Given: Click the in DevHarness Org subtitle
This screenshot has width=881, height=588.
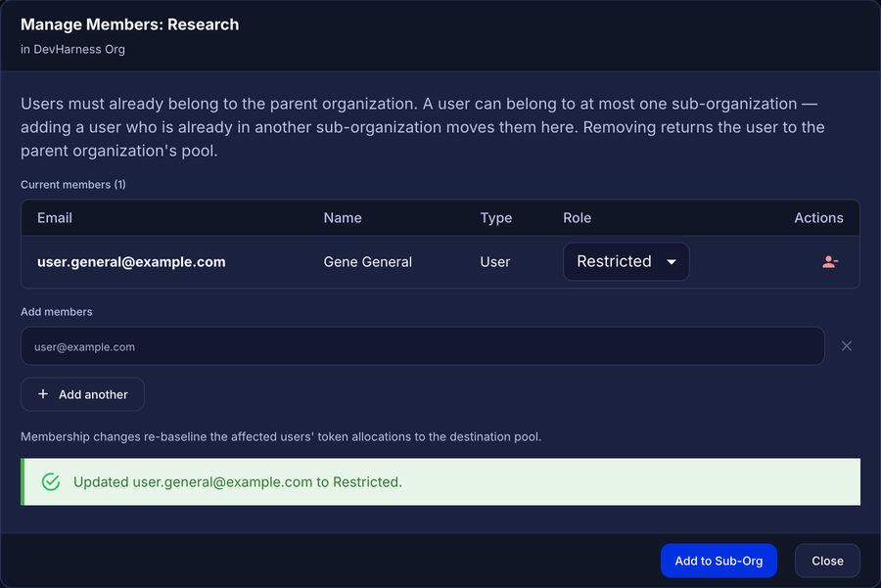Looking at the screenshot, I should (x=72, y=50).
